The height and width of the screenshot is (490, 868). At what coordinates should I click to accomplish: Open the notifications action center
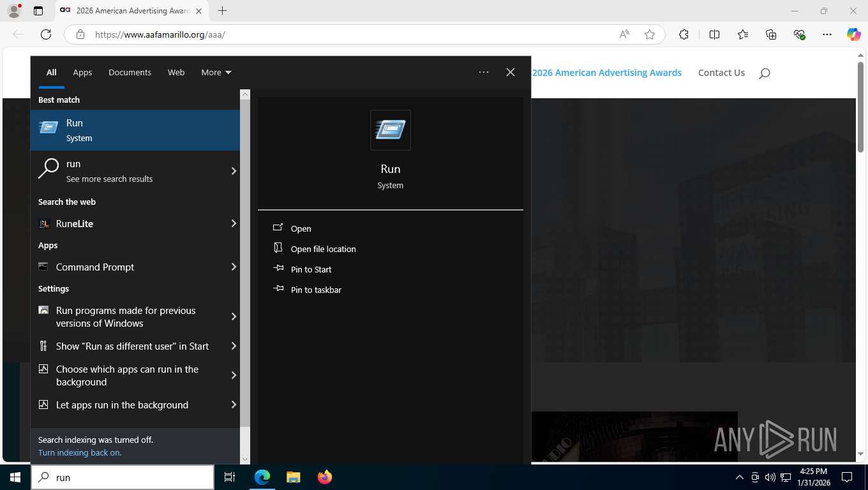(x=847, y=477)
